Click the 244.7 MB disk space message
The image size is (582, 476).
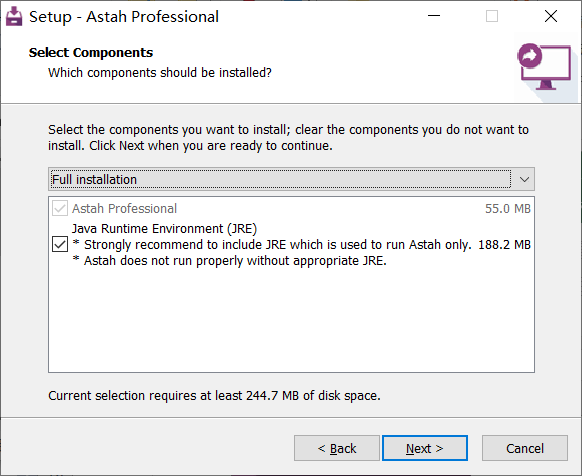click(x=214, y=395)
